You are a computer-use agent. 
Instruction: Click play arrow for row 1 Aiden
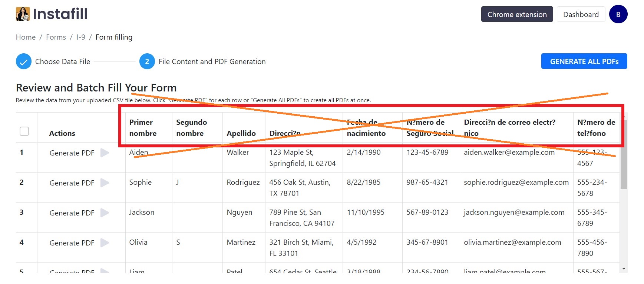click(x=105, y=153)
